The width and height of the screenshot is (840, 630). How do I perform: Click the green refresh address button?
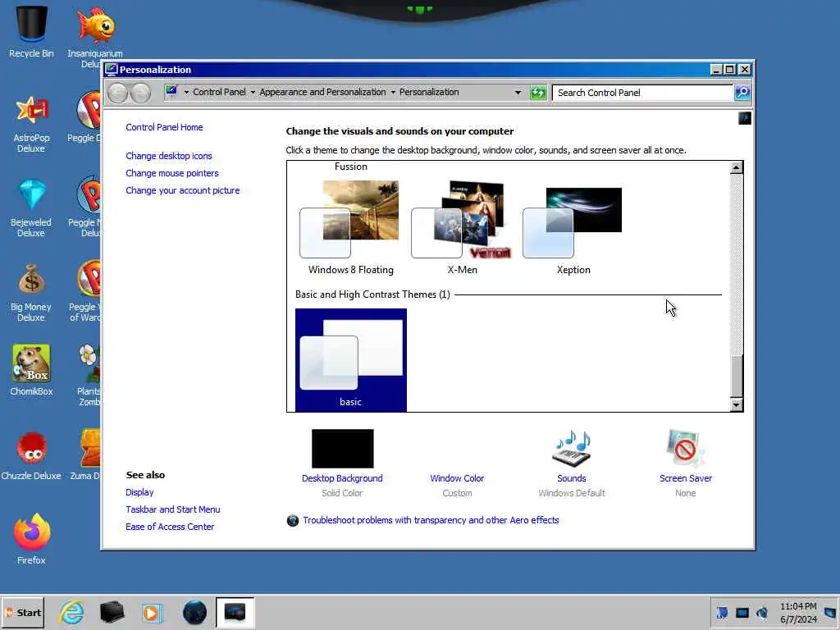pyautogui.click(x=538, y=93)
